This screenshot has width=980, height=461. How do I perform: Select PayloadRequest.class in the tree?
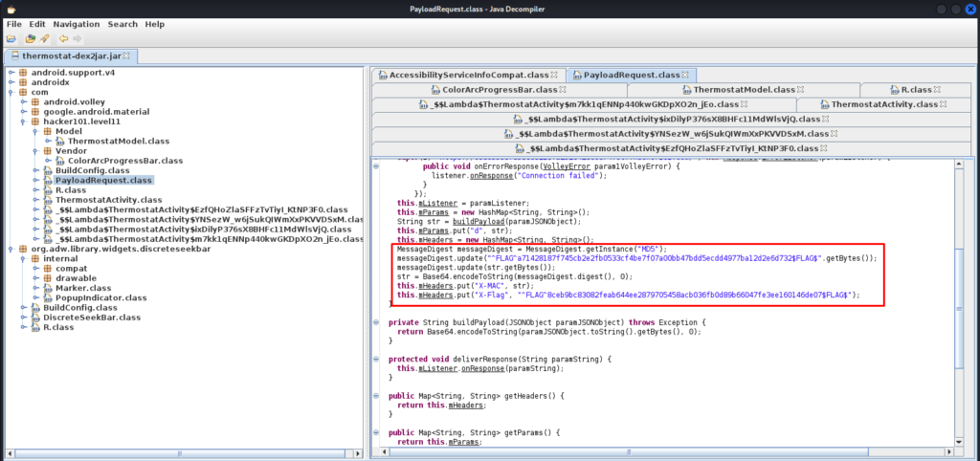click(x=103, y=181)
